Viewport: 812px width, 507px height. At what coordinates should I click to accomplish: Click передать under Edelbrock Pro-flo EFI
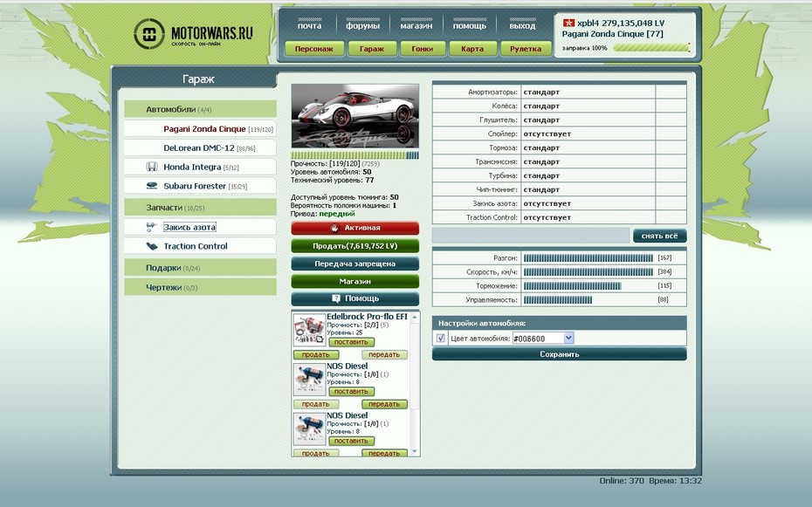(x=384, y=355)
